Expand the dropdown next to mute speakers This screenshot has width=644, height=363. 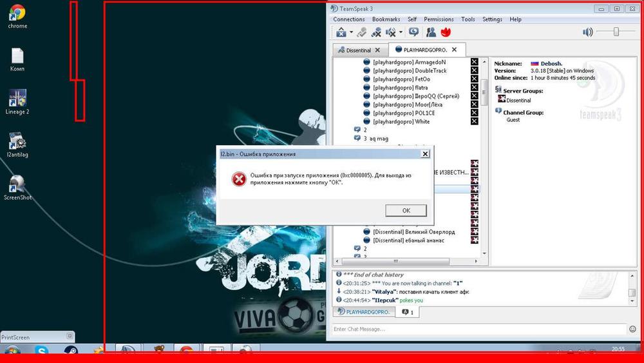click(401, 32)
